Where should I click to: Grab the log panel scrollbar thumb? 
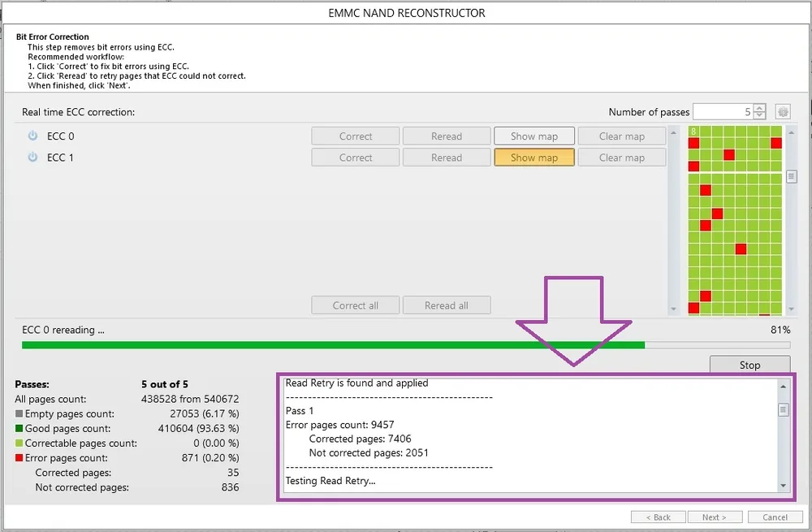point(783,409)
